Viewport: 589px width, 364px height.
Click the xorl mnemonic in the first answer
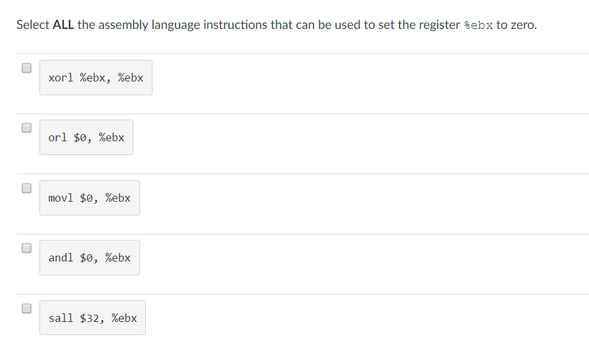pyautogui.click(x=61, y=78)
